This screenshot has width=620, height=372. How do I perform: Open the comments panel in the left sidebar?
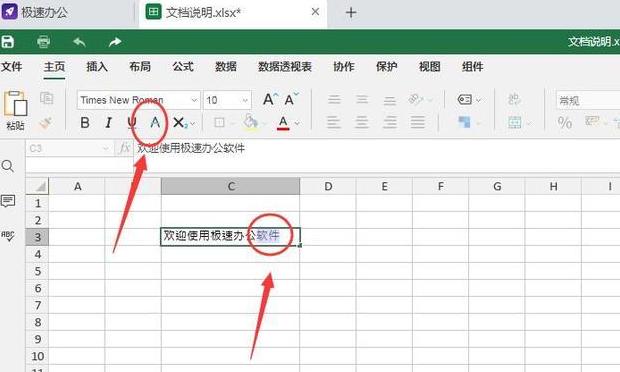pos(8,201)
